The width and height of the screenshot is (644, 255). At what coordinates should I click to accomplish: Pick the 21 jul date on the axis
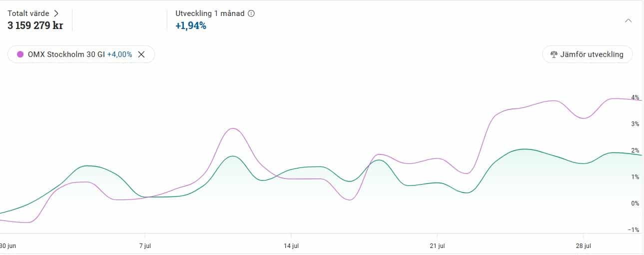437,245
